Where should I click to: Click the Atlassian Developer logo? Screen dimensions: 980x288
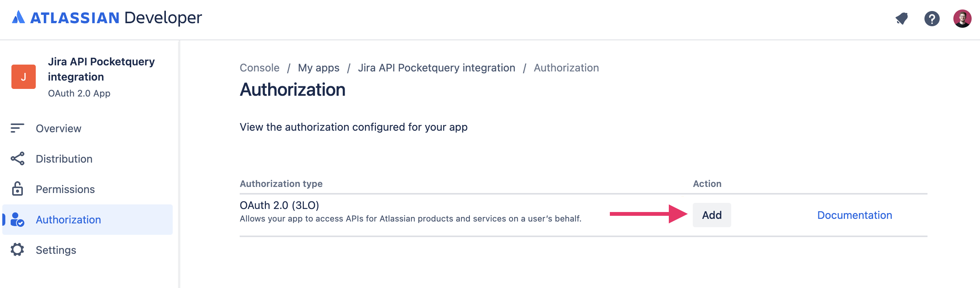(107, 17)
